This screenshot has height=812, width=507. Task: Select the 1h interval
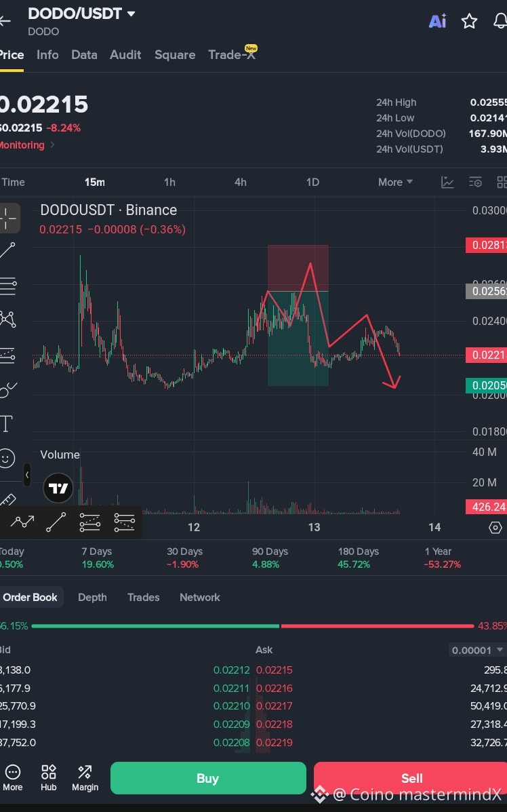pos(169,182)
